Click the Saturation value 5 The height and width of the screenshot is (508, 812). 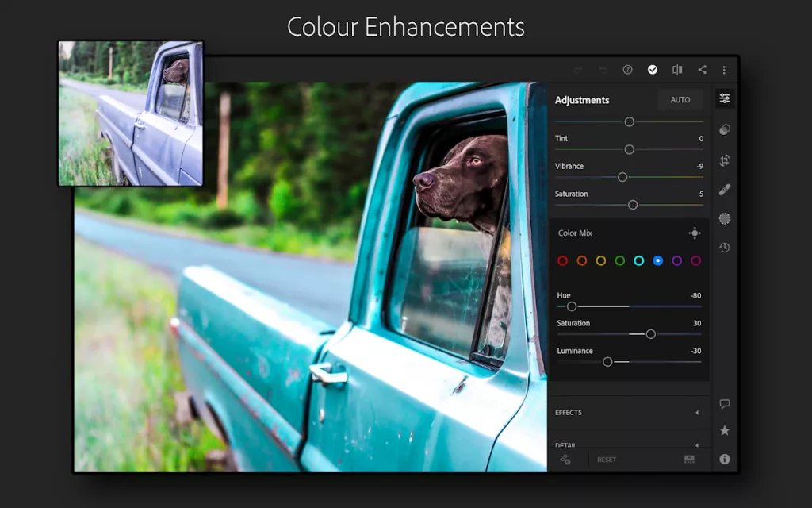pos(701,194)
